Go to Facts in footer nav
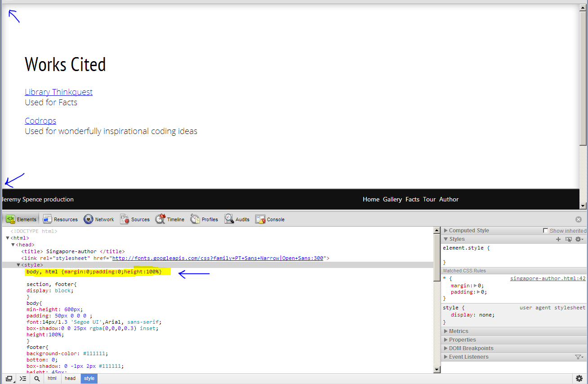 point(412,199)
